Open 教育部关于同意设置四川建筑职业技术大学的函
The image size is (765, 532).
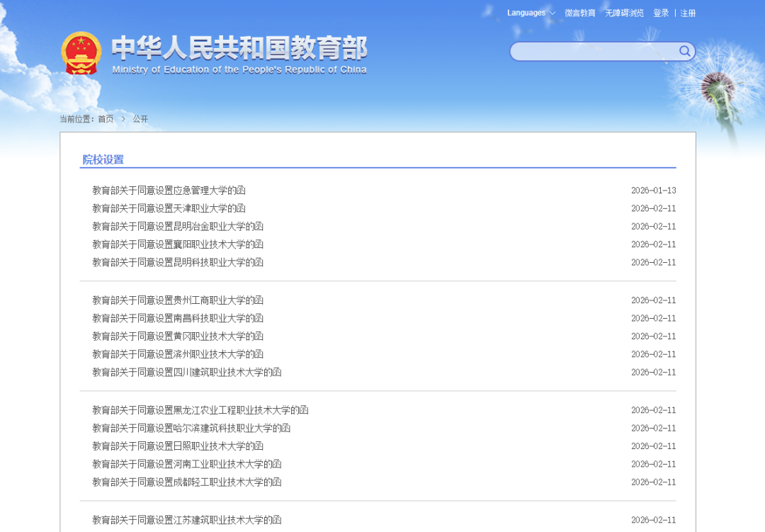(x=187, y=373)
